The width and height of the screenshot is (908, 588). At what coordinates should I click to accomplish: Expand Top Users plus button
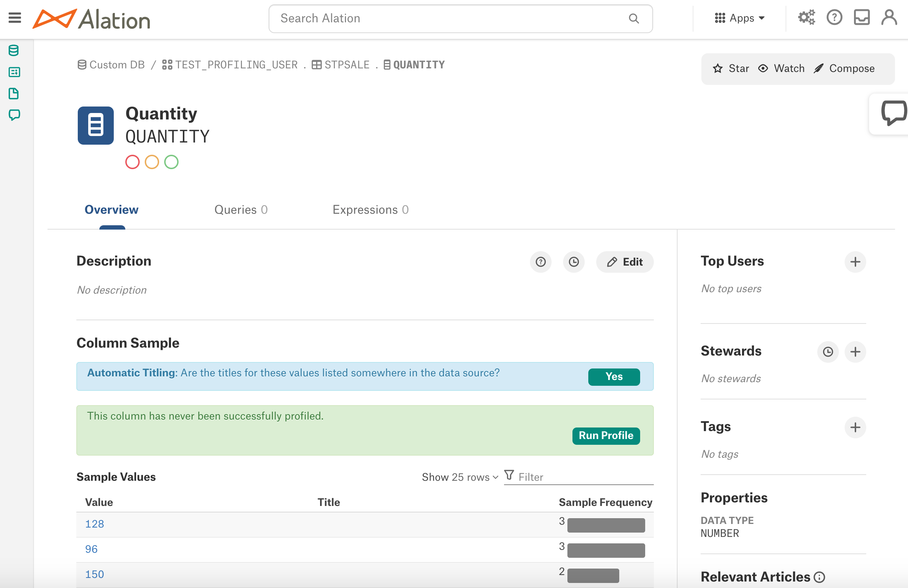click(x=854, y=261)
